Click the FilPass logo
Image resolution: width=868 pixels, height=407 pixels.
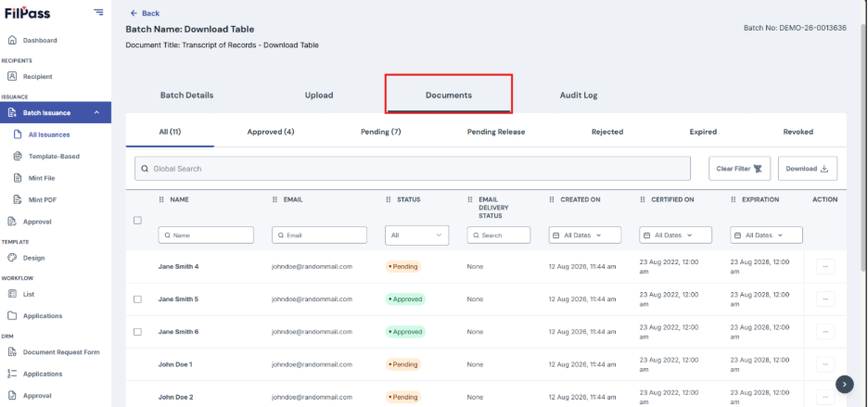pyautogui.click(x=28, y=13)
